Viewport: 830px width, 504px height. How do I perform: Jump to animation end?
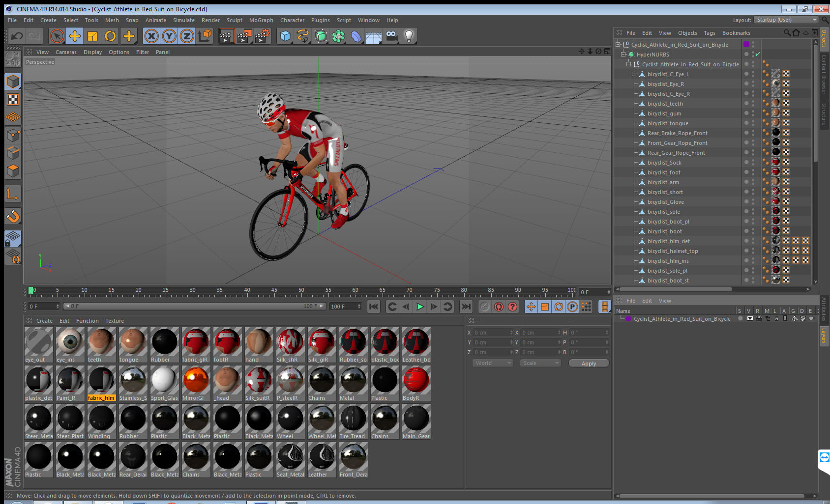[466, 307]
